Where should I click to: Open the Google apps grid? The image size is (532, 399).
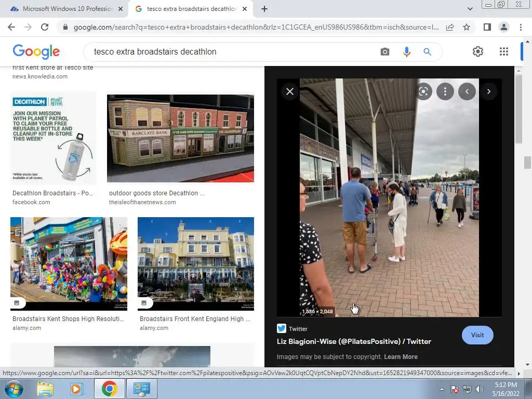point(504,51)
